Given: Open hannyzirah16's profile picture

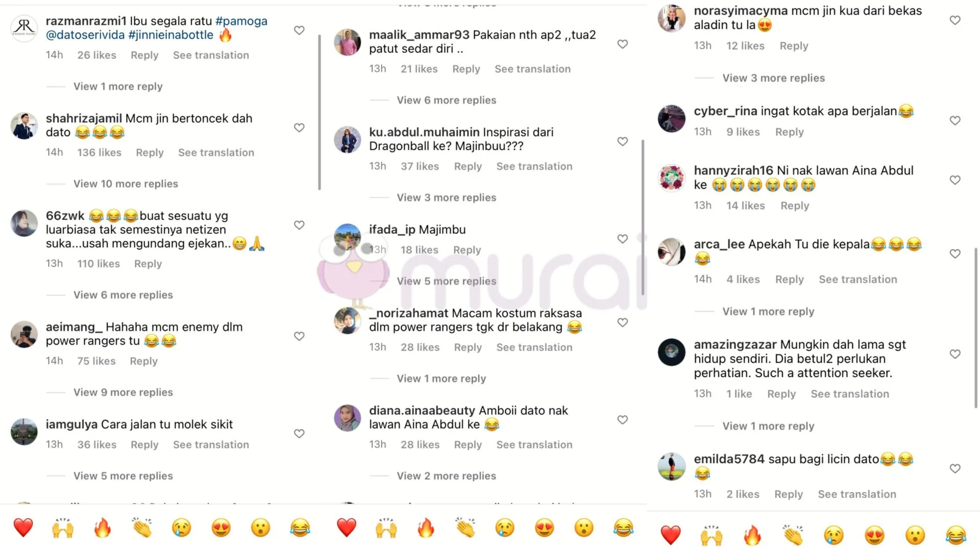Looking at the screenshot, I should 671,178.
